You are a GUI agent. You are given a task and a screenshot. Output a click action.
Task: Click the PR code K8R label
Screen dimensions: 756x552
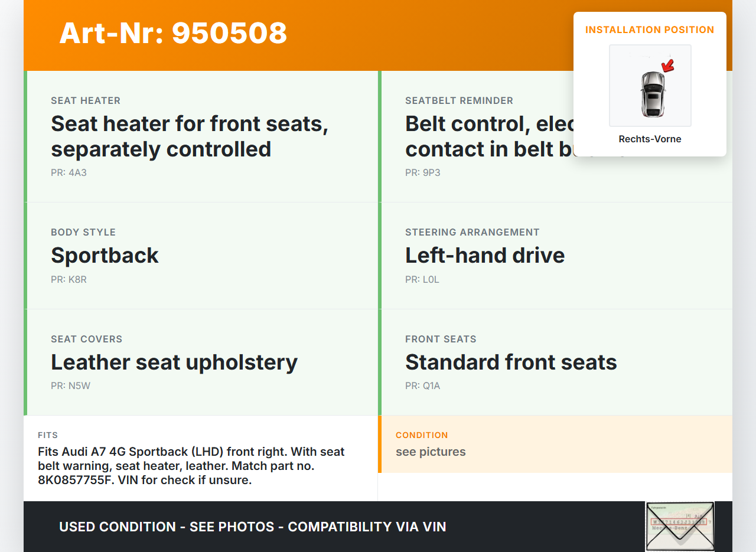point(69,280)
